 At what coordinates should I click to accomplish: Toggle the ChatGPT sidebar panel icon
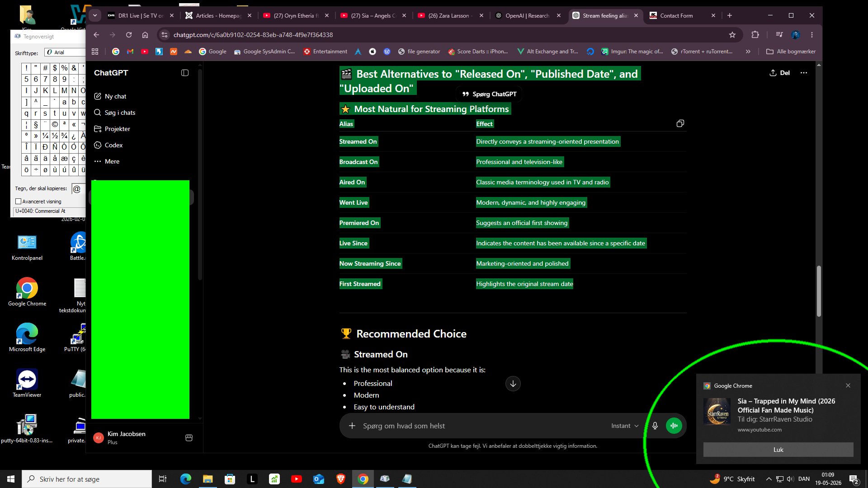pos(185,73)
